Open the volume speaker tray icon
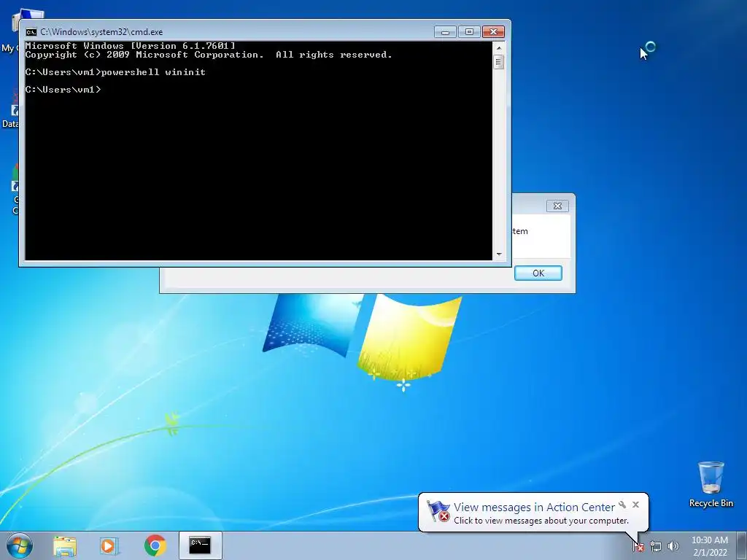Image resolution: width=747 pixels, height=560 pixels. point(673,547)
